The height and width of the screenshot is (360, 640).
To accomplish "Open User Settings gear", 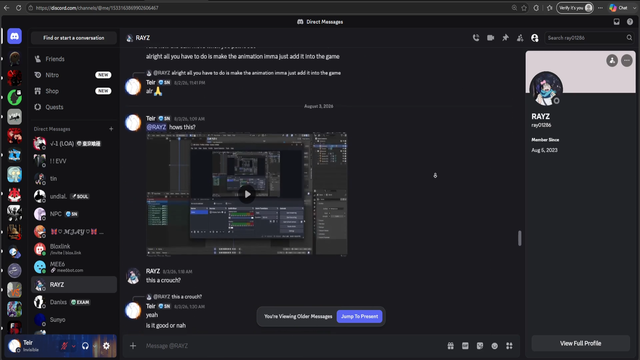I will click(106, 346).
